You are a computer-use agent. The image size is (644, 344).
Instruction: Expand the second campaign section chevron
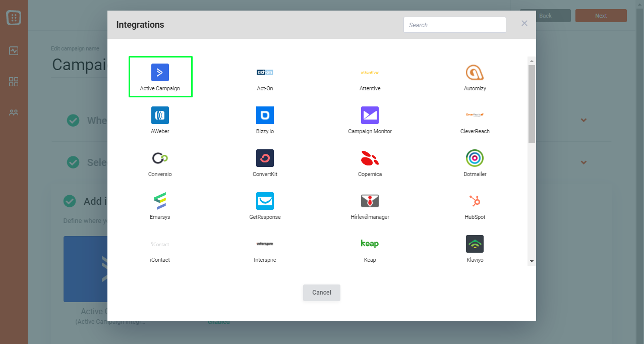point(583,162)
